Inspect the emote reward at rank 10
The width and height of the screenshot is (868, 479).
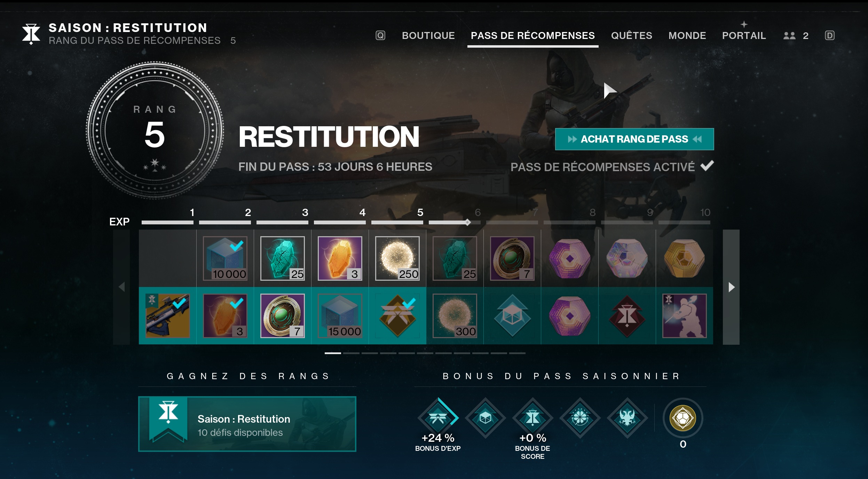(x=685, y=316)
